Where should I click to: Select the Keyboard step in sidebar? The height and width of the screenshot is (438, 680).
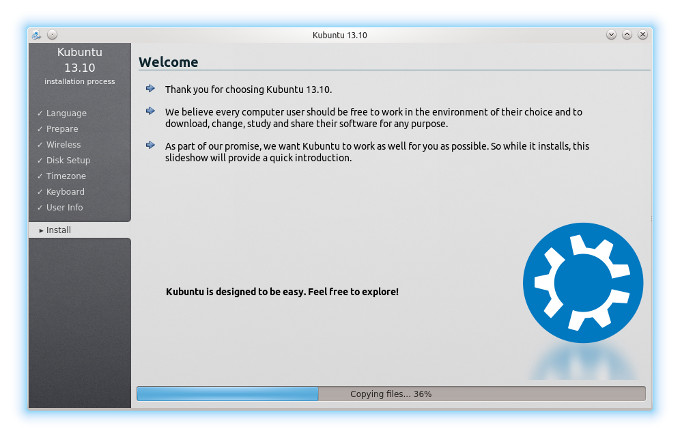(61, 192)
